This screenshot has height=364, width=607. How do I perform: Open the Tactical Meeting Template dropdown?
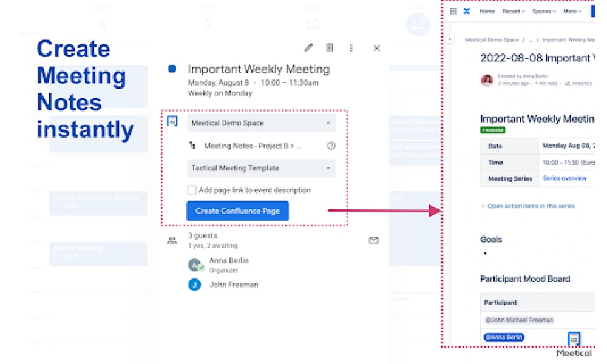tap(262, 168)
